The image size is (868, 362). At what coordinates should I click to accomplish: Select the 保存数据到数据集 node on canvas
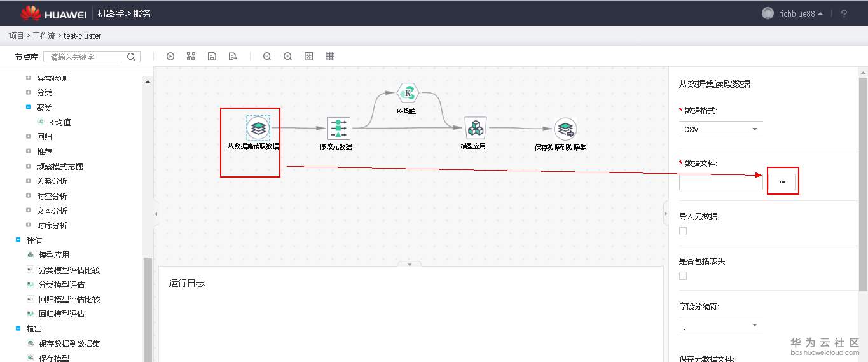click(565, 129)
